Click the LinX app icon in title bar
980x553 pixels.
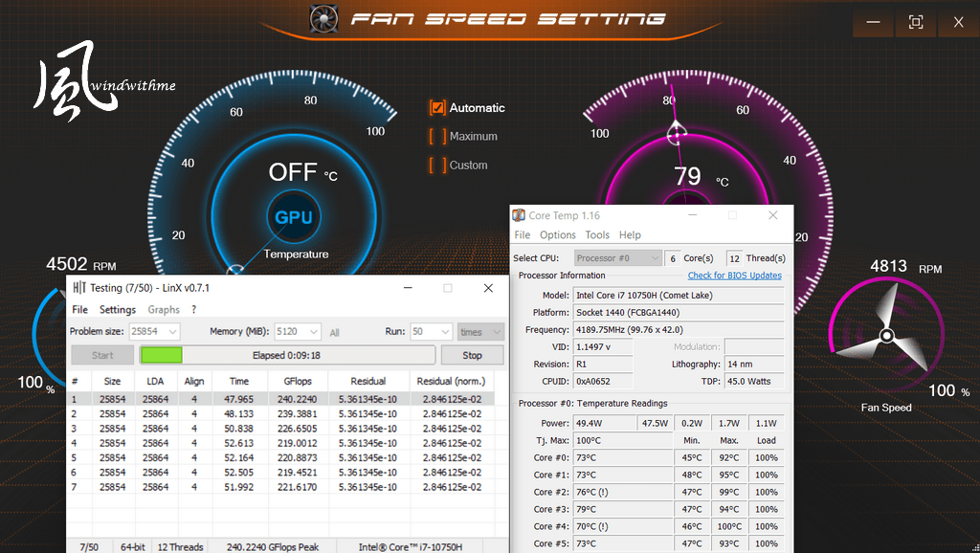[x=79, y=287]
